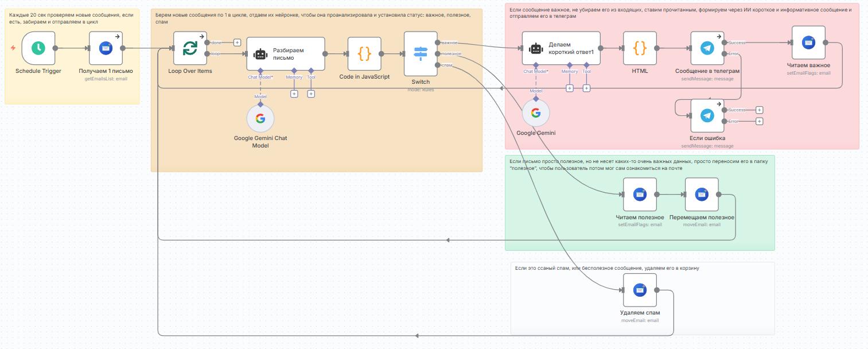Screen dimensions: 868x349
Task: Open the Разбираем письмо AI agent node
Action: click(286, 54)
